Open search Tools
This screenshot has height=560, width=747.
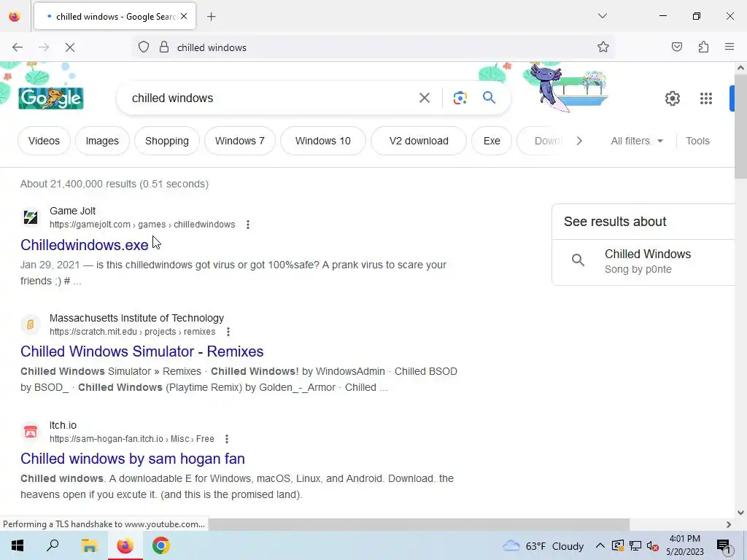click(x=697, y=141)
